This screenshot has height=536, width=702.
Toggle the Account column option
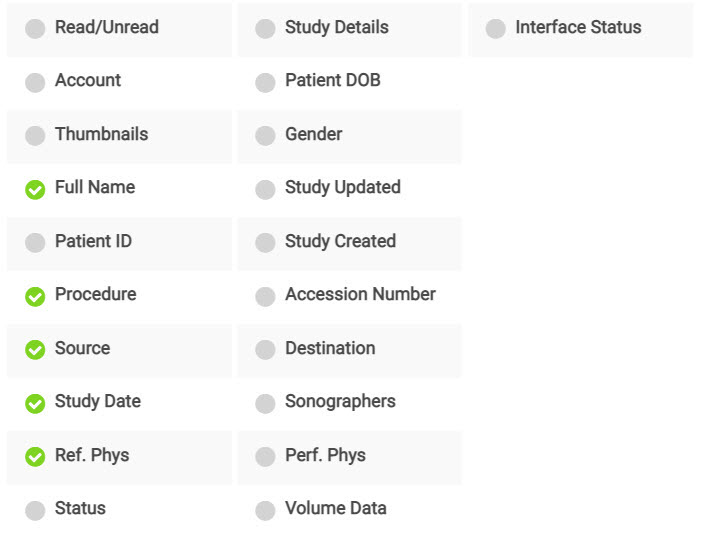point(35,82)
